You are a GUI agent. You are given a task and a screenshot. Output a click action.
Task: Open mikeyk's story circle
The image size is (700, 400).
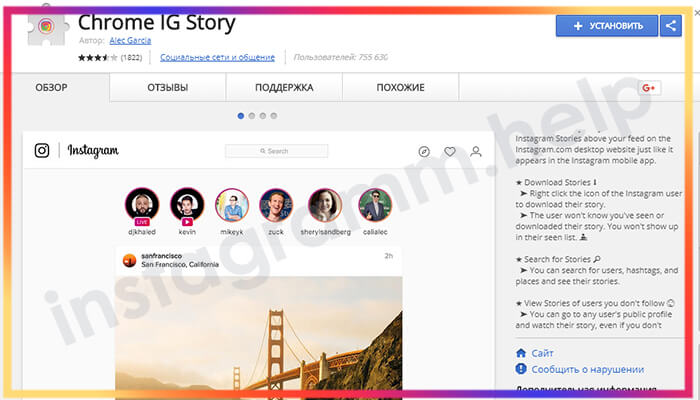click(x=232, y=205)
